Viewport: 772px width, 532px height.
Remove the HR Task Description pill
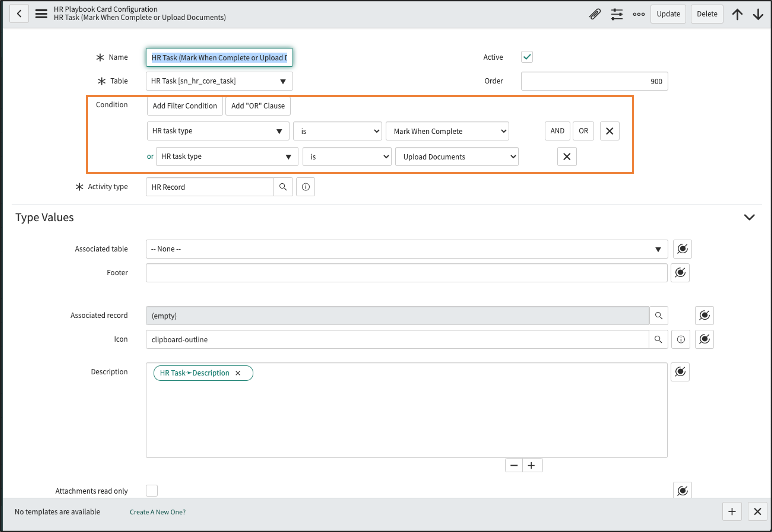coord(238,373)
